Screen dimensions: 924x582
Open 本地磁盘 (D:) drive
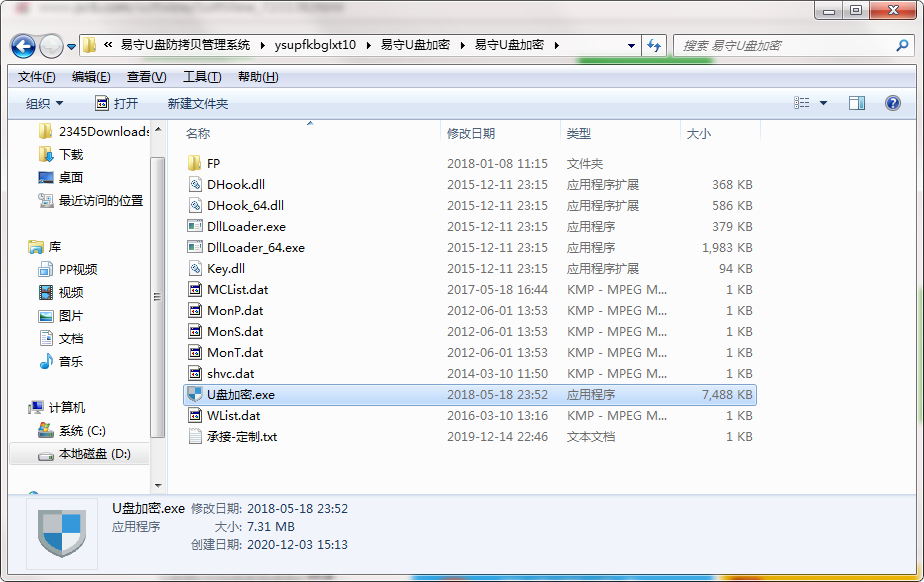[x=84, y=454]
